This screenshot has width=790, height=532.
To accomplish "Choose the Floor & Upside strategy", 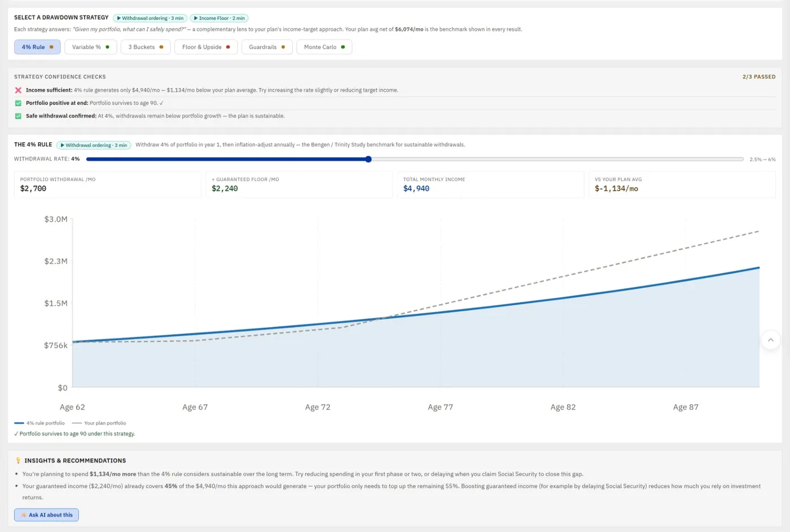I will coord(206,47).
